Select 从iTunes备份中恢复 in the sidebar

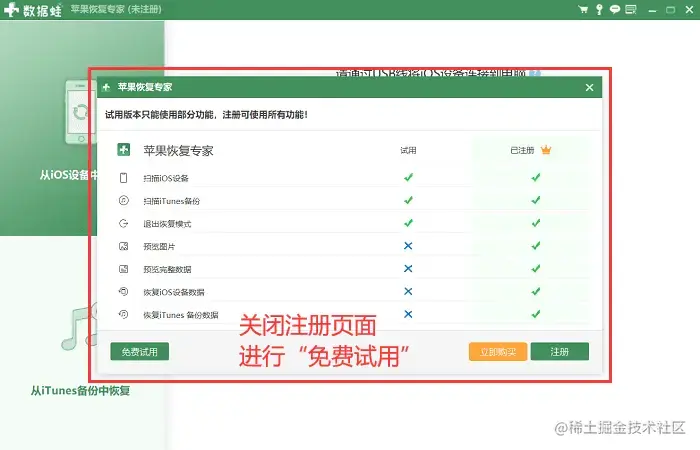click(80, 391)
